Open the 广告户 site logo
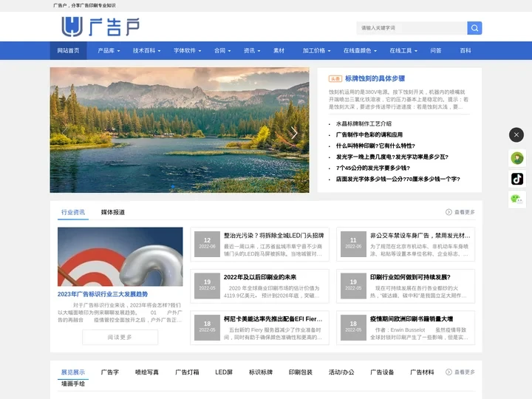This screenshot has width=532, height=399. [100, 27]
